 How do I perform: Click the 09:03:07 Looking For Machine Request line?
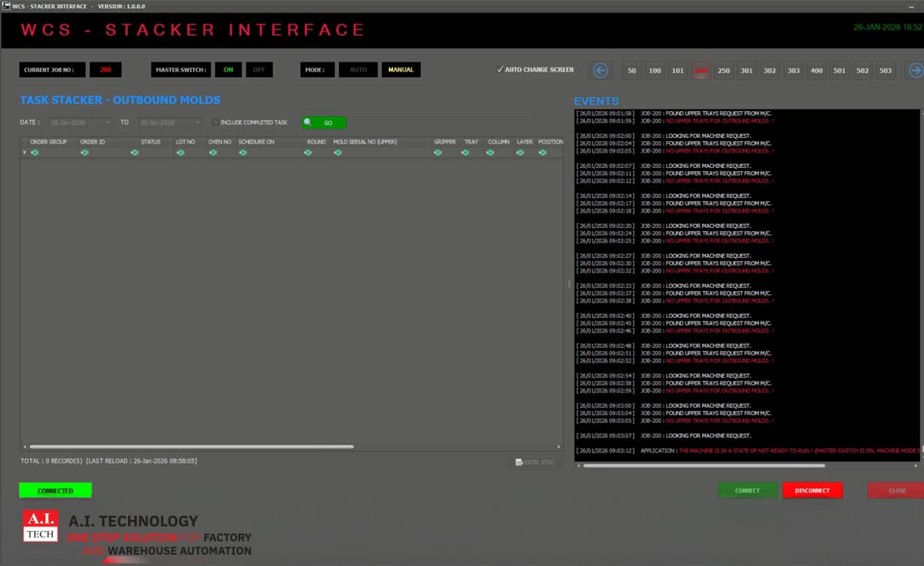(664, 435)
